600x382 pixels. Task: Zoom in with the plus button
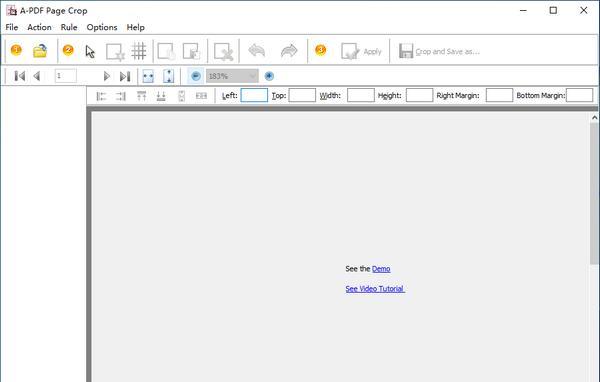coord(269,76)
